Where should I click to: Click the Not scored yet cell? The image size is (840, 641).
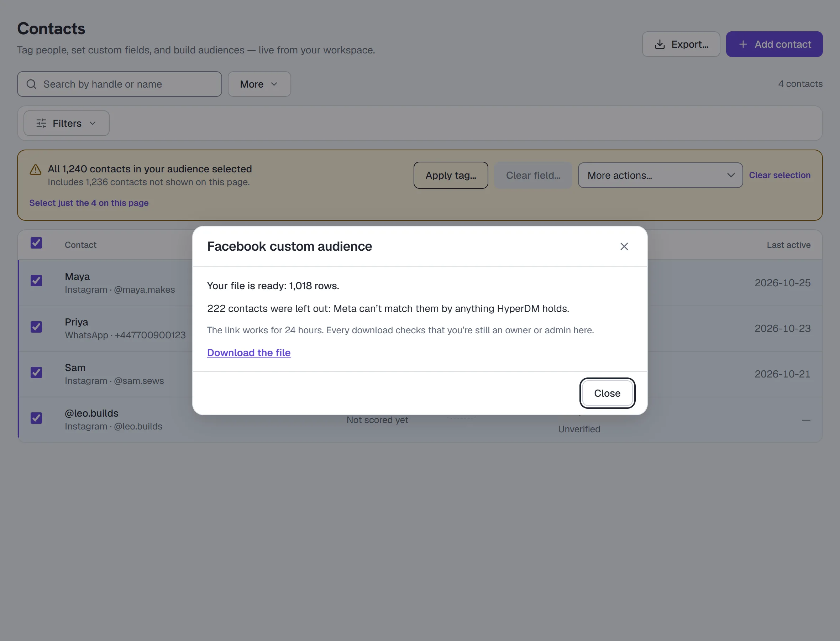pyautogui.click(x=377, y=420)
